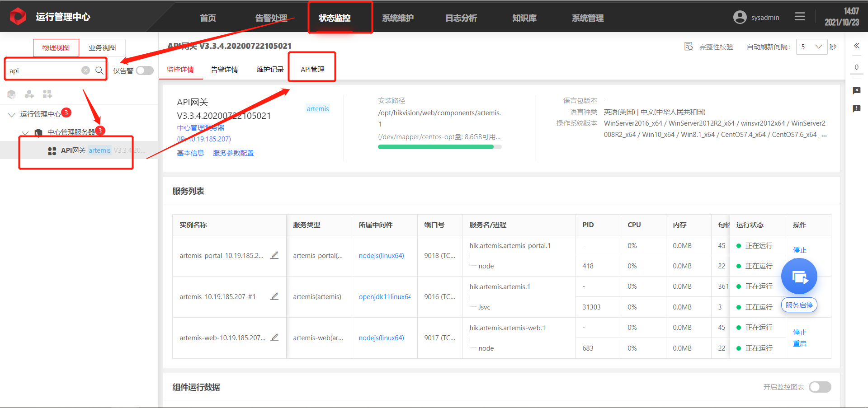Click the edit pencil for artemis-web instance
This screenshot has height=408, width=868.
[x=274, y=338]
